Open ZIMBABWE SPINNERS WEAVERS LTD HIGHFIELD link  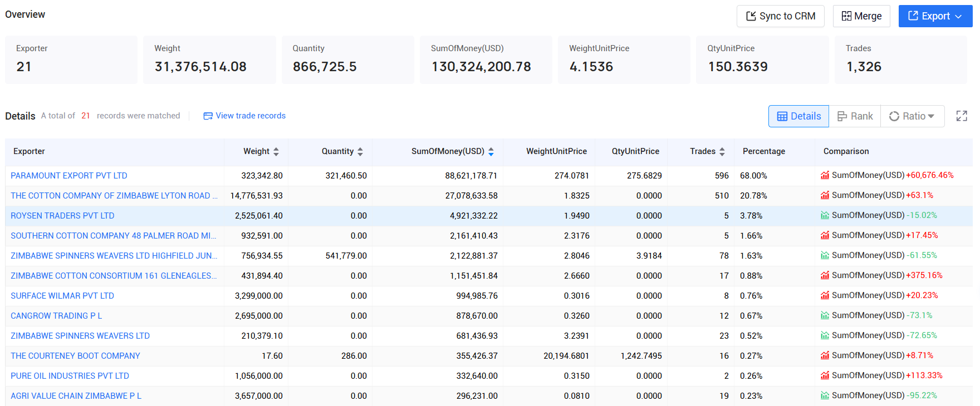pyautogui.click(x=114, y=256)
